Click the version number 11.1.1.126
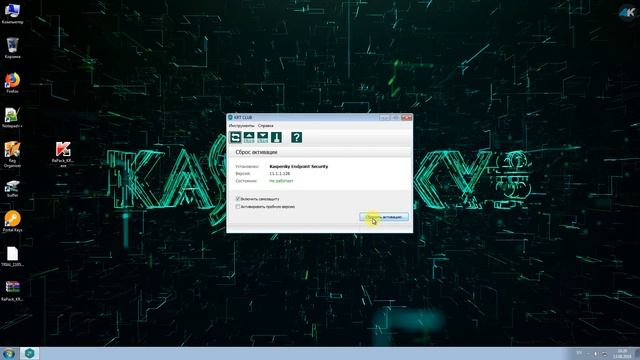The image size is (640, 360). click(280, 173)
